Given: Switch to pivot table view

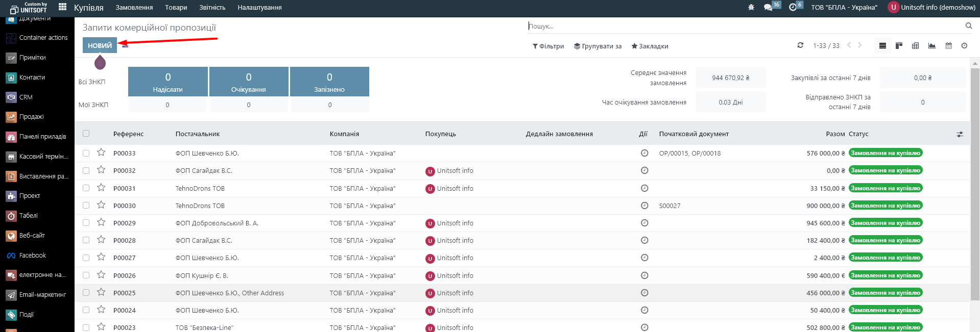Looking at the screenshot, I should (916, 46).
